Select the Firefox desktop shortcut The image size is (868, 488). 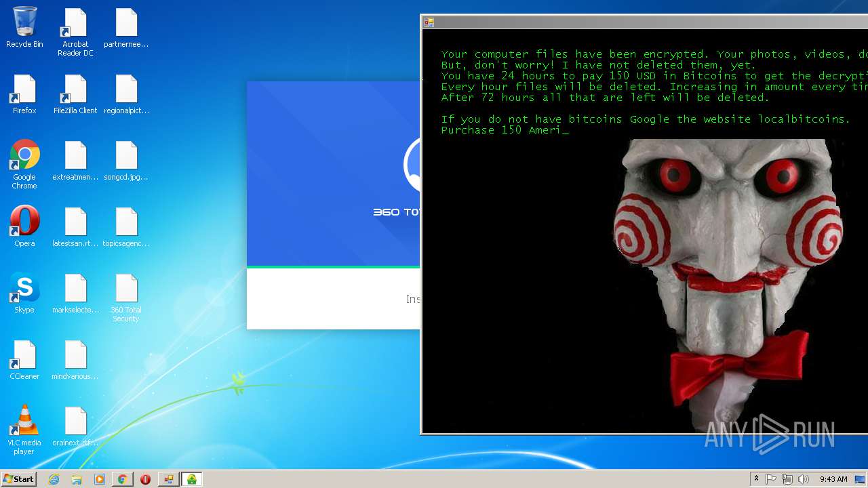(x=24, y=94)
